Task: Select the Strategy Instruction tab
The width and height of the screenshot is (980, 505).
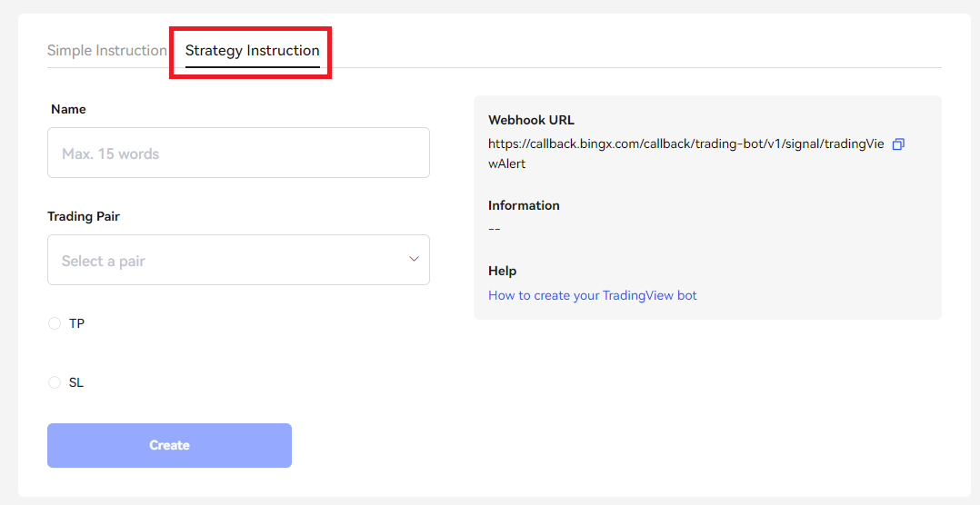Action: click(252, 51)
